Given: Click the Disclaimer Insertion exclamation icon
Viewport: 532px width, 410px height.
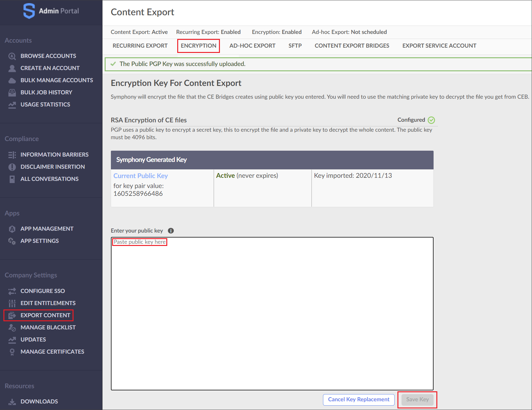Looking at the screenshot, I should [12, 167].
